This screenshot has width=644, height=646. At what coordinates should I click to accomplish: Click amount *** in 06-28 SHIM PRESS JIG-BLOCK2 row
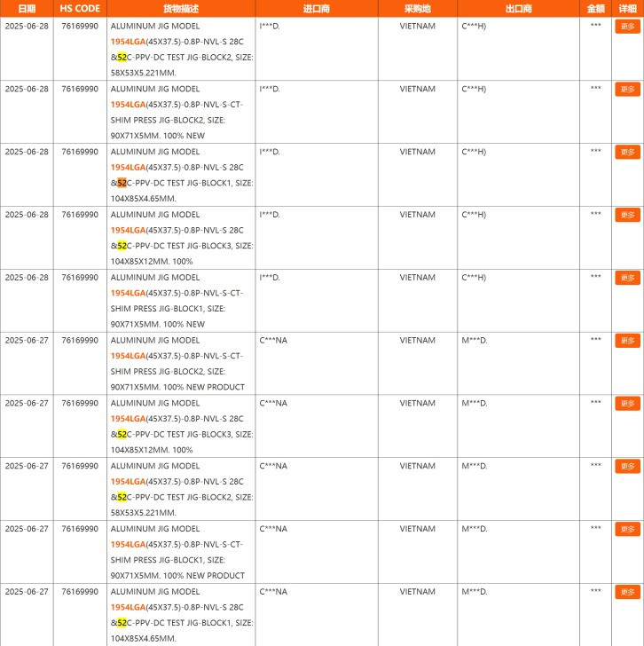pyautogui.click(x=595, y=88)
